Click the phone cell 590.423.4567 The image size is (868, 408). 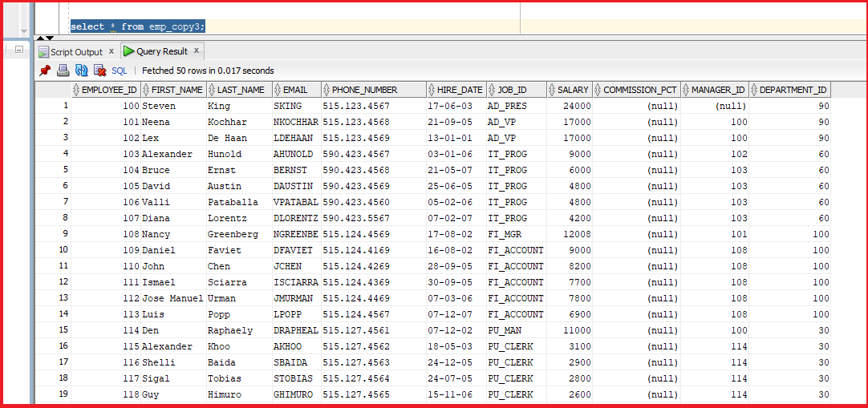coord(374,154)
